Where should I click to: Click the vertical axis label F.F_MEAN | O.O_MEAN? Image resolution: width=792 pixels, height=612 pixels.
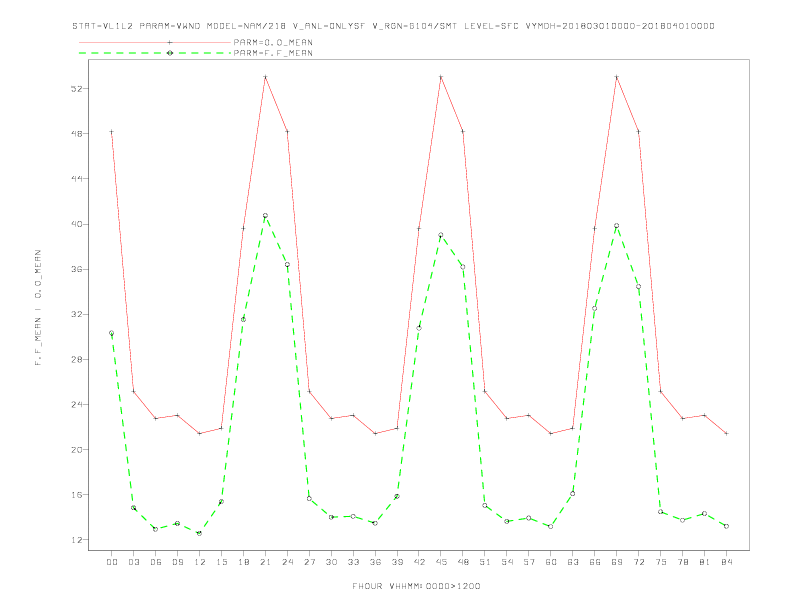38,308
